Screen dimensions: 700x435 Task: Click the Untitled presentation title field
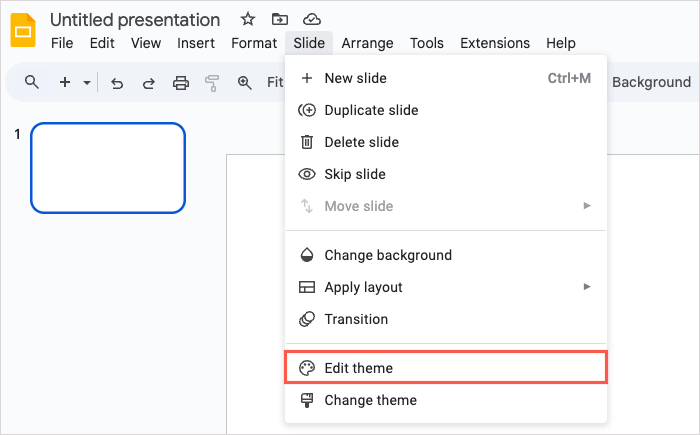135,20
